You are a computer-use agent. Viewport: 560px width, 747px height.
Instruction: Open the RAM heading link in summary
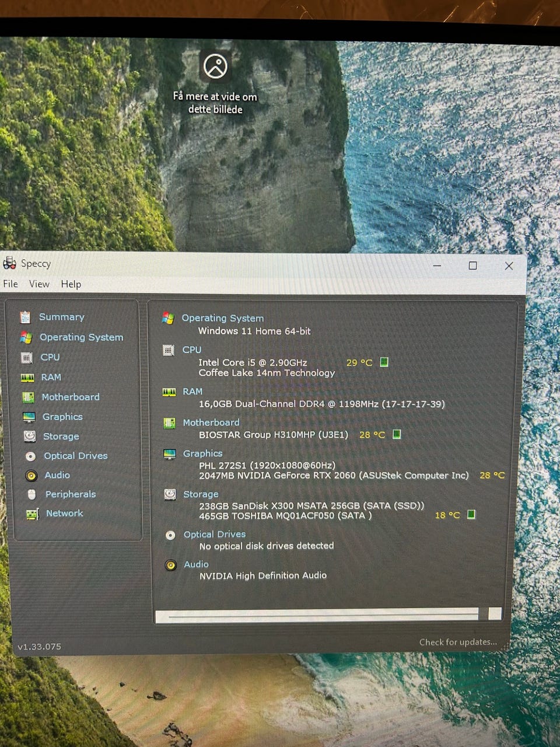(192, 392)
